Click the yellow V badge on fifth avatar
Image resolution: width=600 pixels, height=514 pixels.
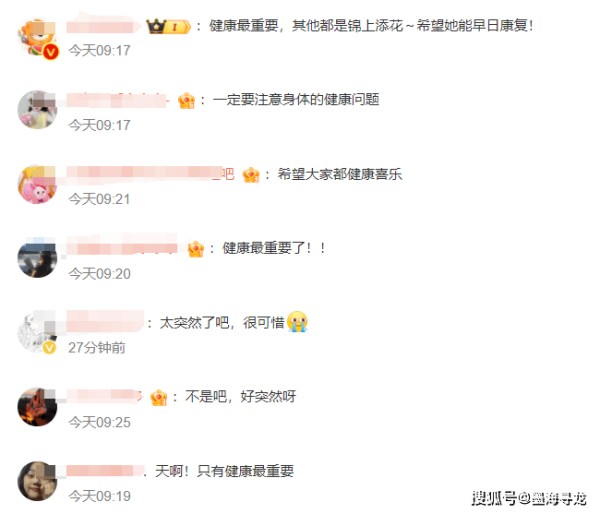click(49, 348)
